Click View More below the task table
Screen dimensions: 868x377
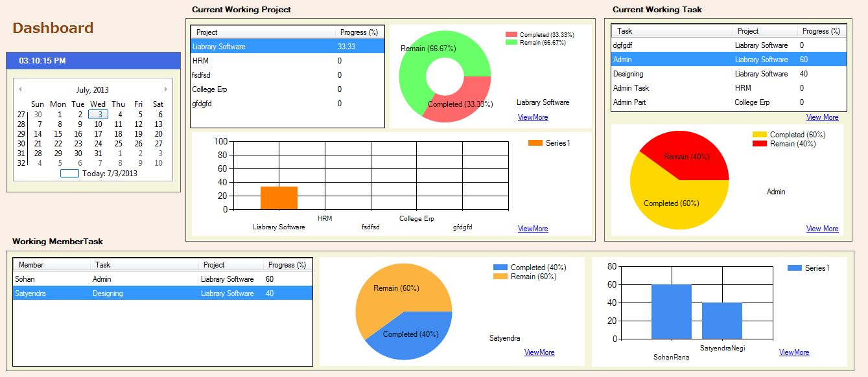(822, 117)
